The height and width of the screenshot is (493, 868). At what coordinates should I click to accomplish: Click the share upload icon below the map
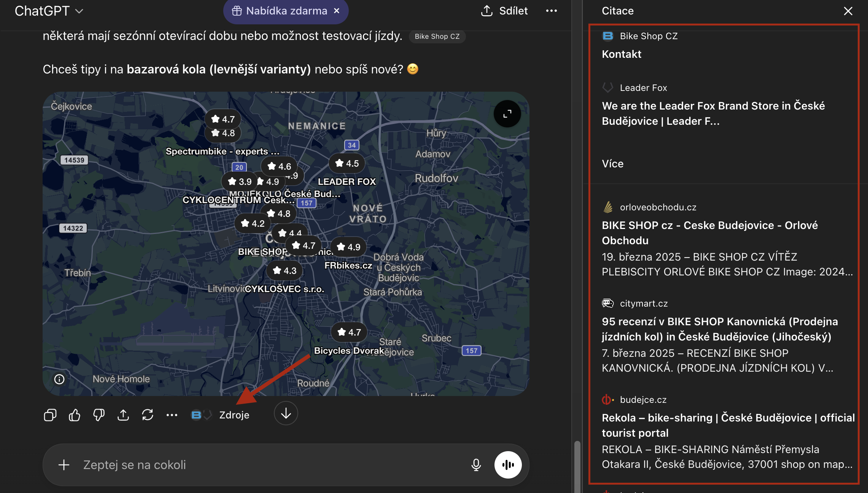point(123,415)
